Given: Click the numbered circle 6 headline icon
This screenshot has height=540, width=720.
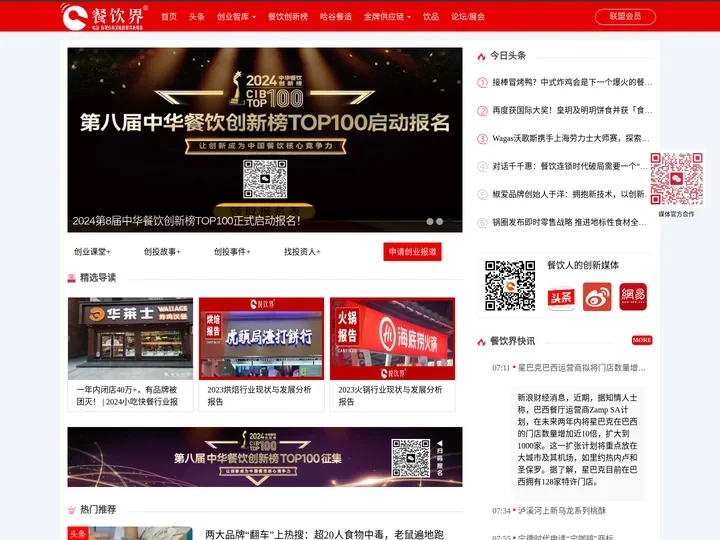Looking at the screenshot, I should pos(482,223).
